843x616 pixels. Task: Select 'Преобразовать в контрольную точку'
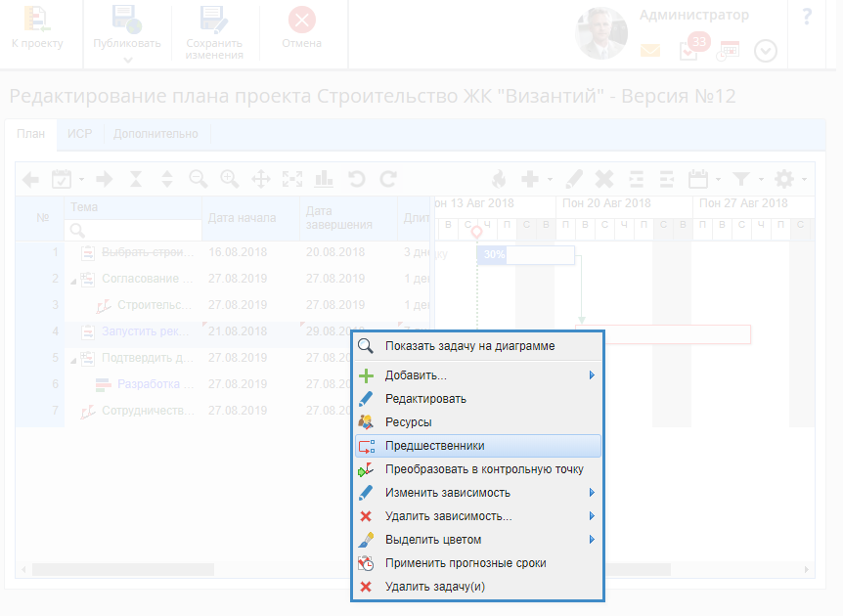(x=477, y=469)
